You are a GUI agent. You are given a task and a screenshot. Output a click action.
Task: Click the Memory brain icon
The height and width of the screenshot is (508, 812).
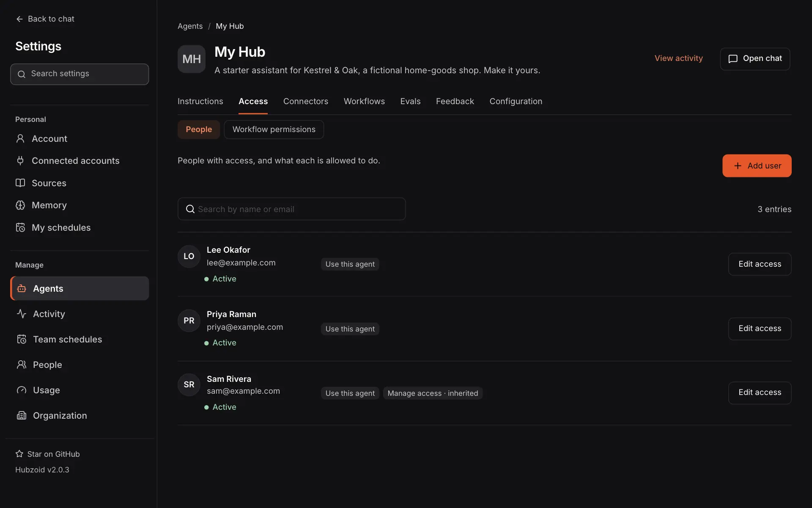20,205
